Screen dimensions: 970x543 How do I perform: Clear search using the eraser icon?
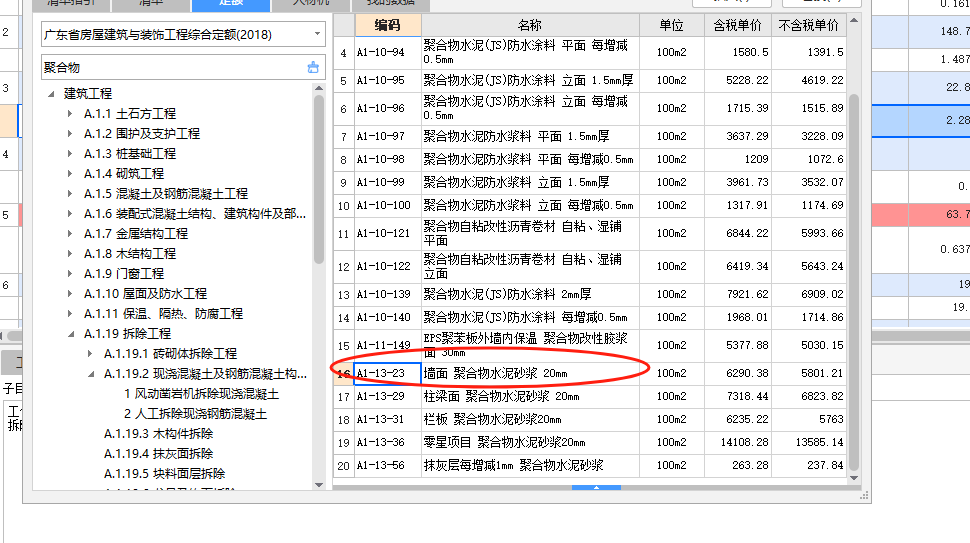[314, 67]
